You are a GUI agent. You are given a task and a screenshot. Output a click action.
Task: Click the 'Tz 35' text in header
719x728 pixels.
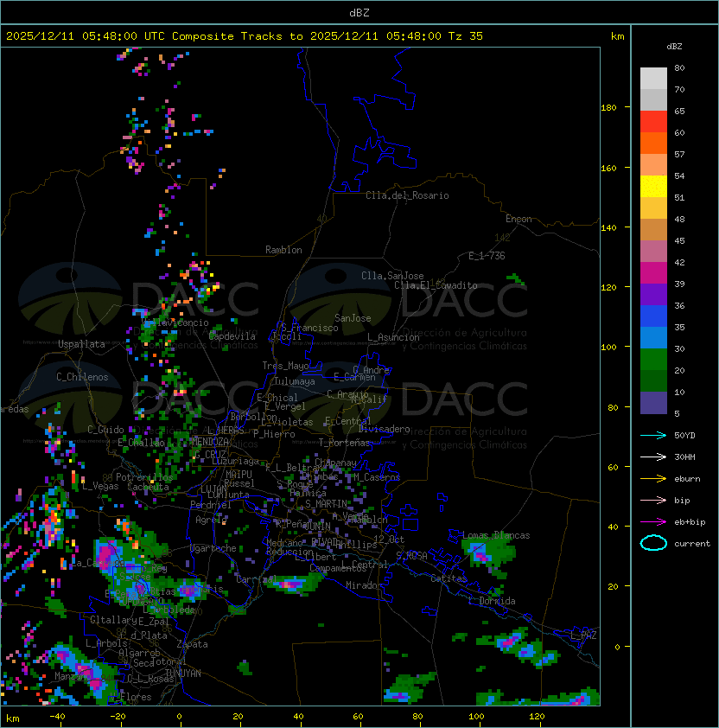(x=466, y=36)
